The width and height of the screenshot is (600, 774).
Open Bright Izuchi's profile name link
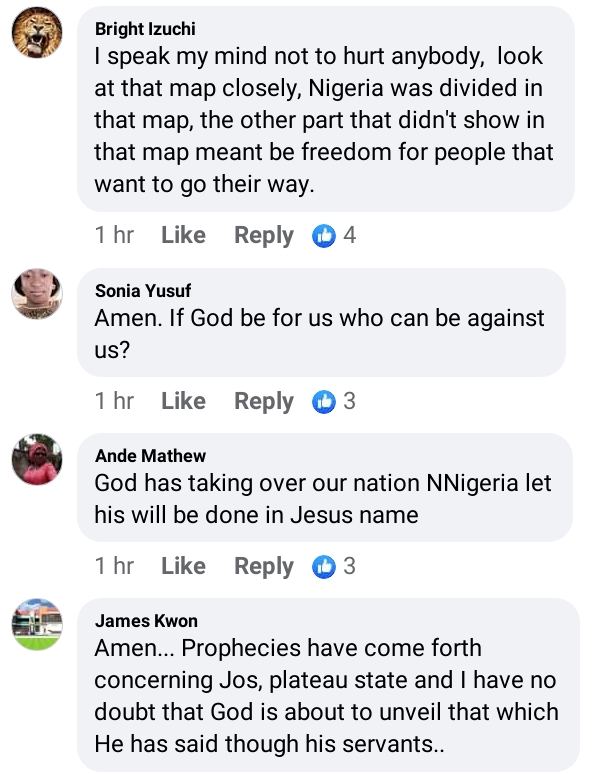coord(146,27)
